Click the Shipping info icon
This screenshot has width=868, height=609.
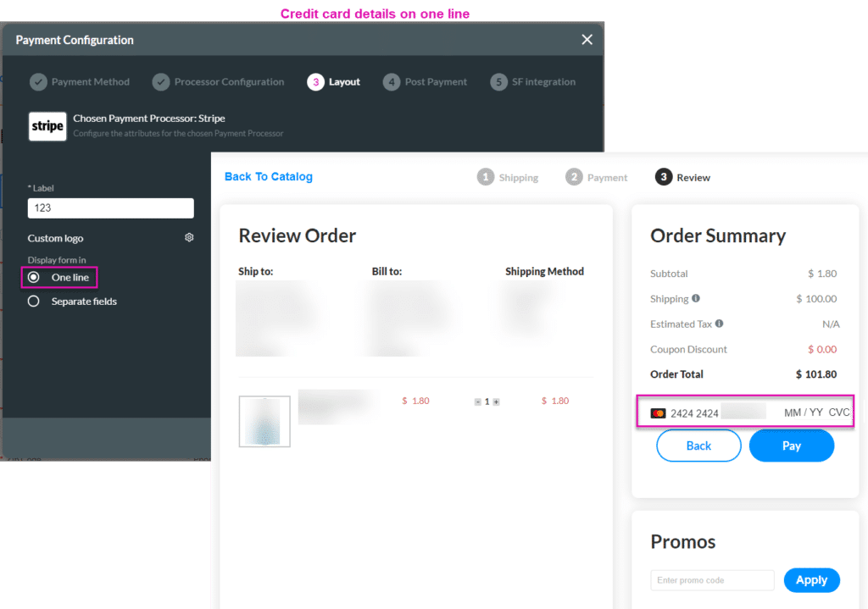pyautogui.click(x=696, y=298)
